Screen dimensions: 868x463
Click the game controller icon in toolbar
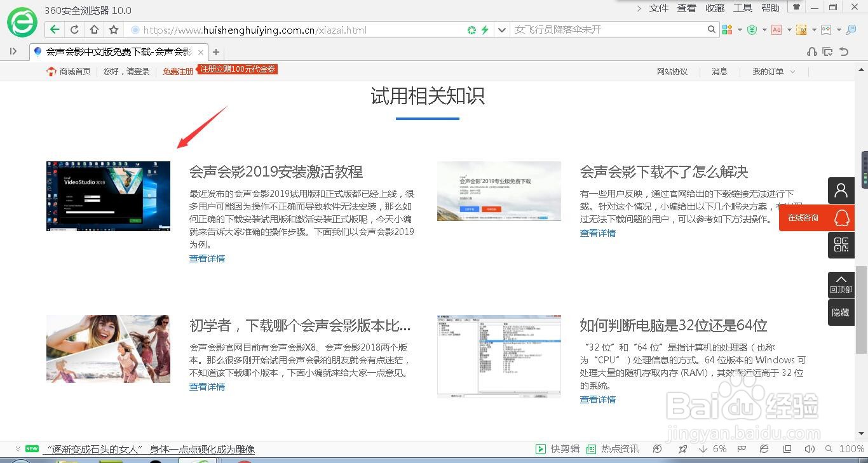click(826, 30)
